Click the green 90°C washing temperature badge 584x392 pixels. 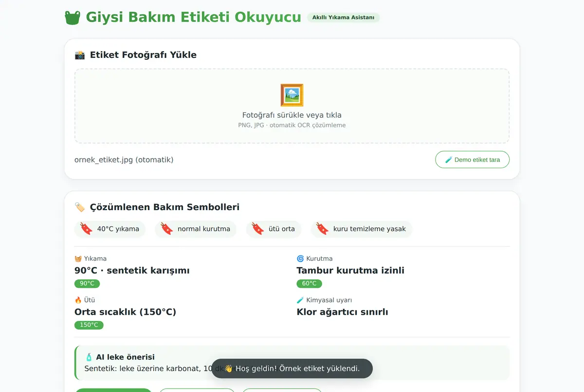click(87, 284)
